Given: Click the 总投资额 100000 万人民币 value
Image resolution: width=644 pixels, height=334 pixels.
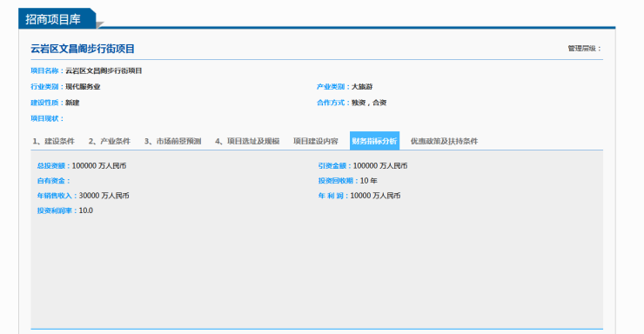Looking at the screenshot, I should pyautogui.click(x=99, y=166).
